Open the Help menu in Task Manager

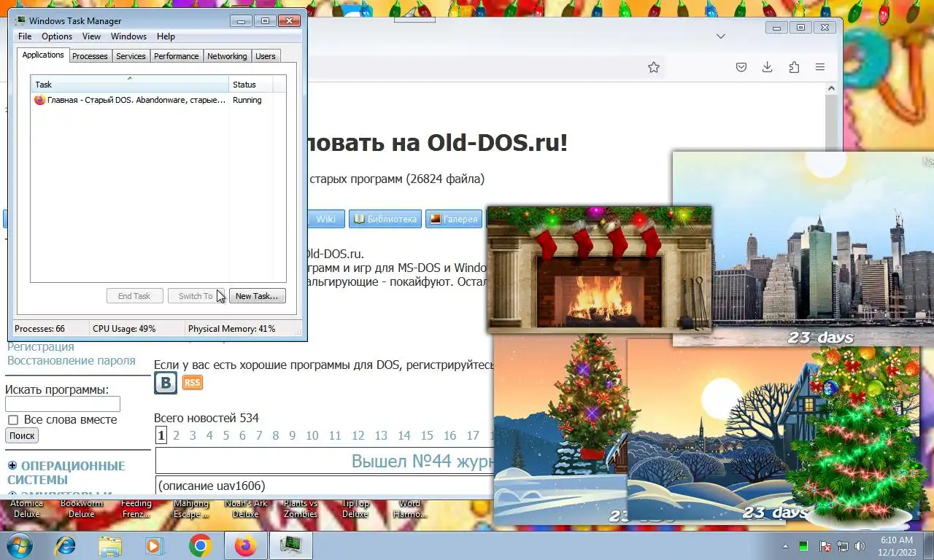coord(166,36)
